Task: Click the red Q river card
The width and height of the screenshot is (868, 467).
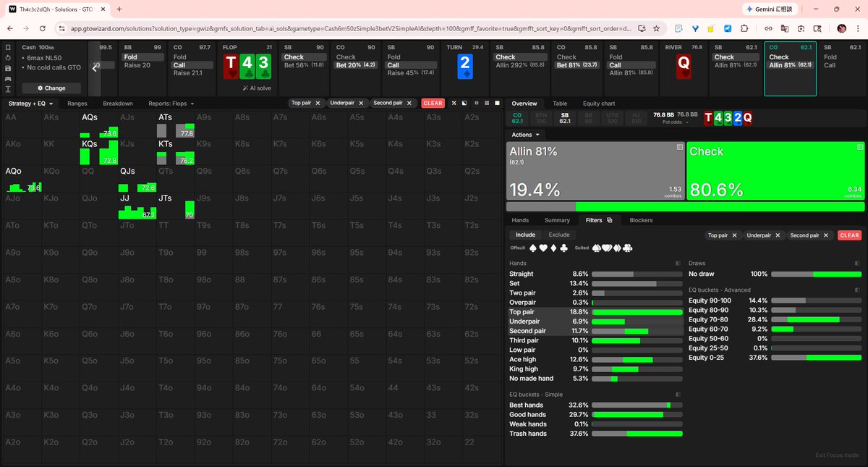Action: 682,67
